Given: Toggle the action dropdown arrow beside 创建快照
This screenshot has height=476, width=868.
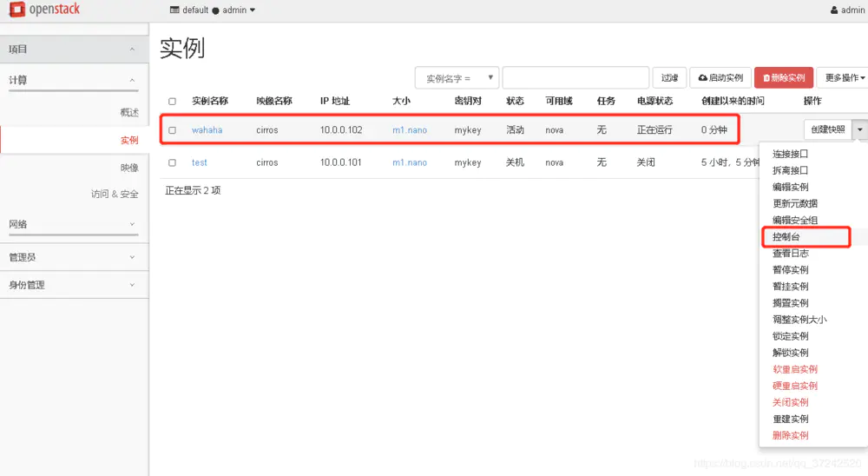Looking at the screenshot, I should click(x=859, y=129).
